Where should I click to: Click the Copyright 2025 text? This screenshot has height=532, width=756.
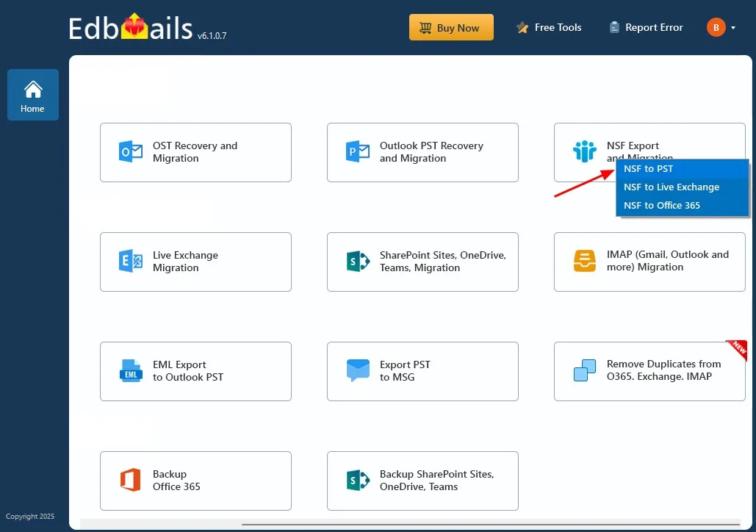pos(30,516)
